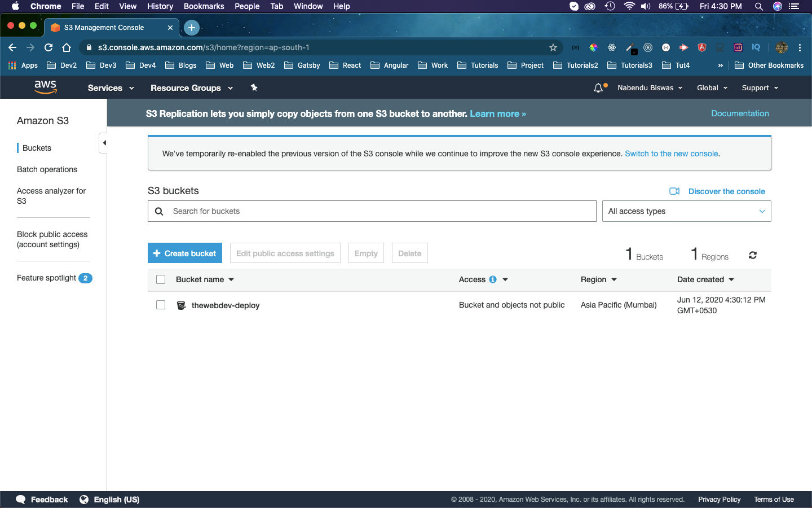Open a new Chrome tab
The image size is (812, 508).
click(x=192, y=27)
